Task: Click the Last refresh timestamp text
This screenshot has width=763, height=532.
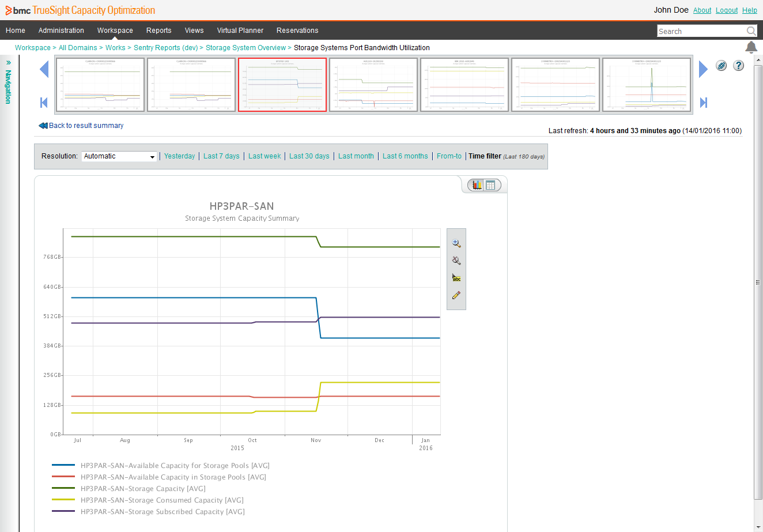Action: [x=645, y=131]
